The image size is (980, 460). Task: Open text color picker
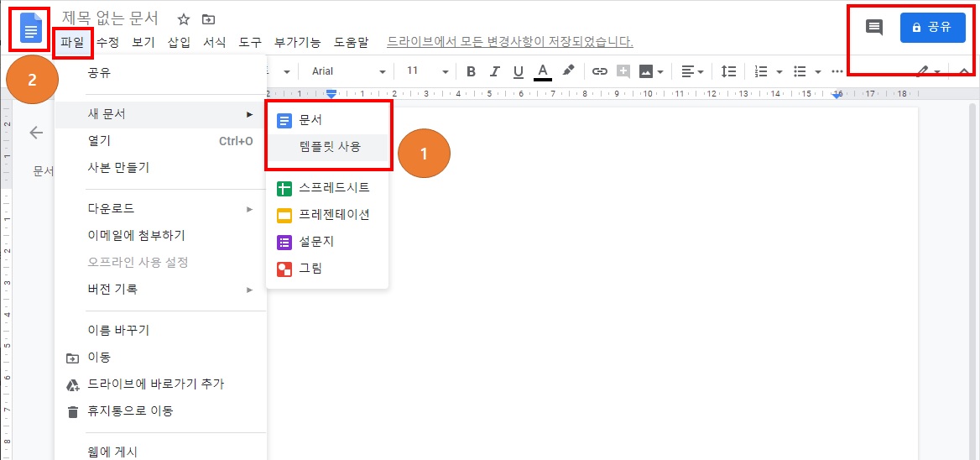(543, 72)
